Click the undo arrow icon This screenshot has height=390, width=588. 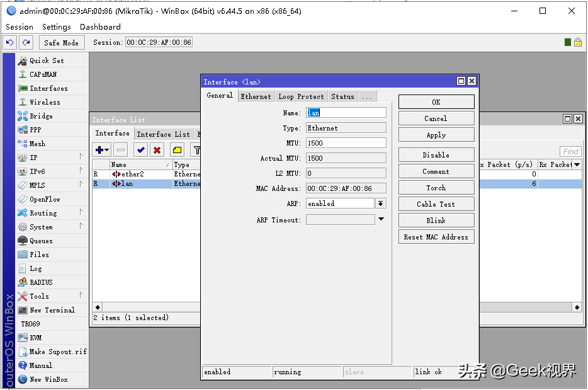point(10,42)
